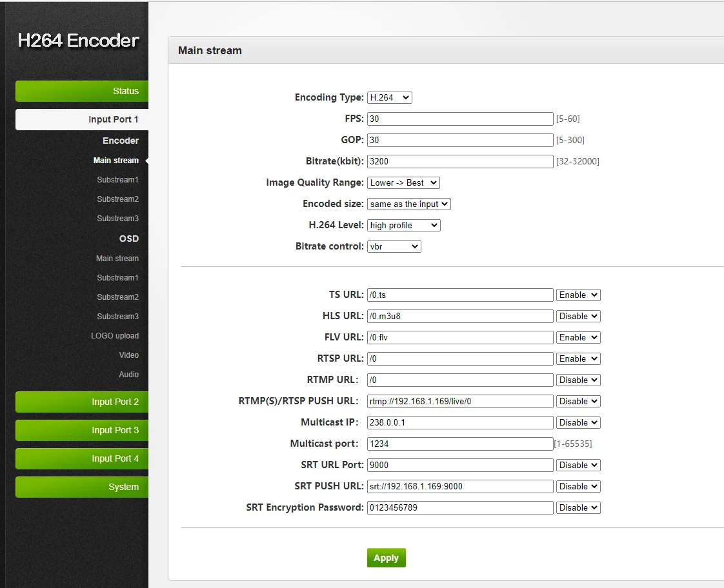Open Encoder Substream2 settings

click(117, 199)
